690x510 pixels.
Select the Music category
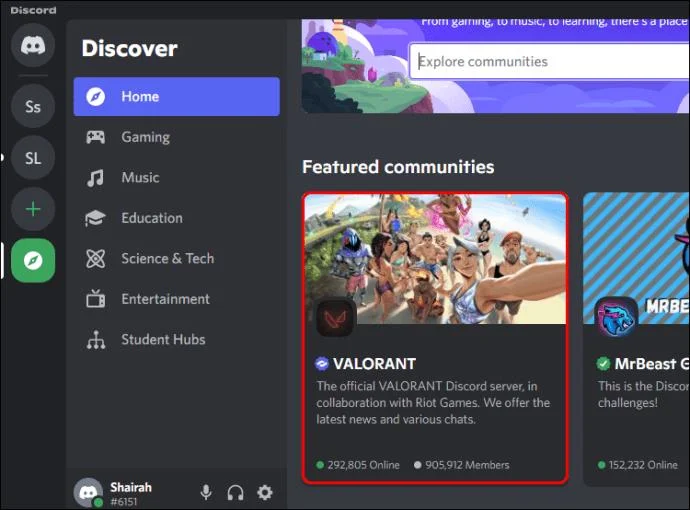tap(176, 177)
